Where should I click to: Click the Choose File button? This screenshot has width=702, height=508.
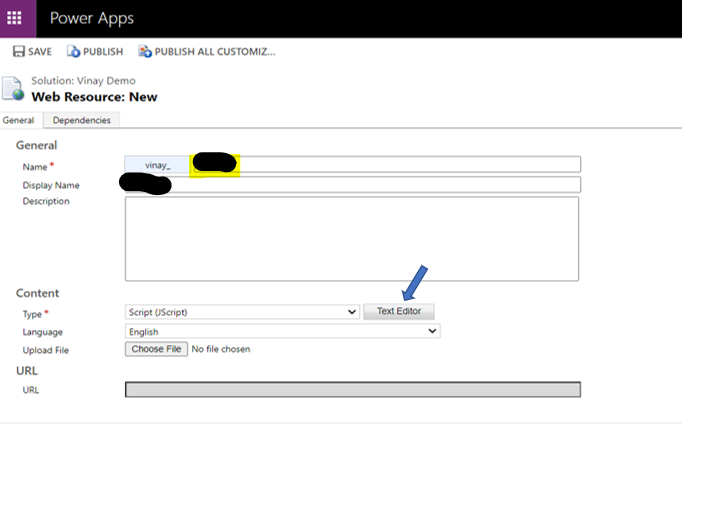point(156,349)
